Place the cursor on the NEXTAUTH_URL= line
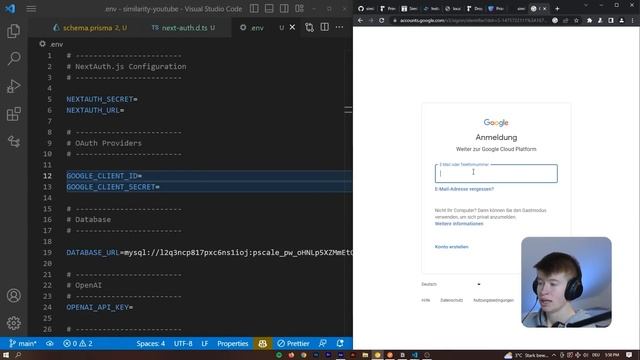This screenshot has width=640, height=360. pyautogui.click(x=95, y=110)
